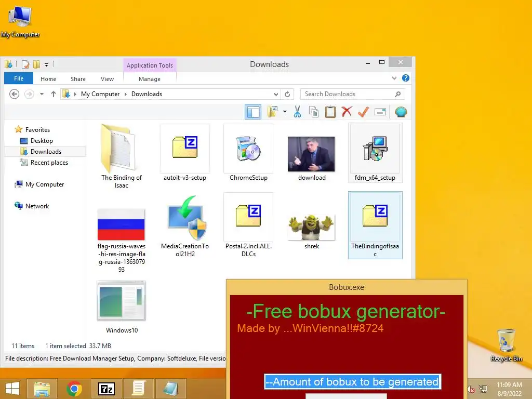Open the File ribbon tab
The image size is (532, 399).
(19, 78)
